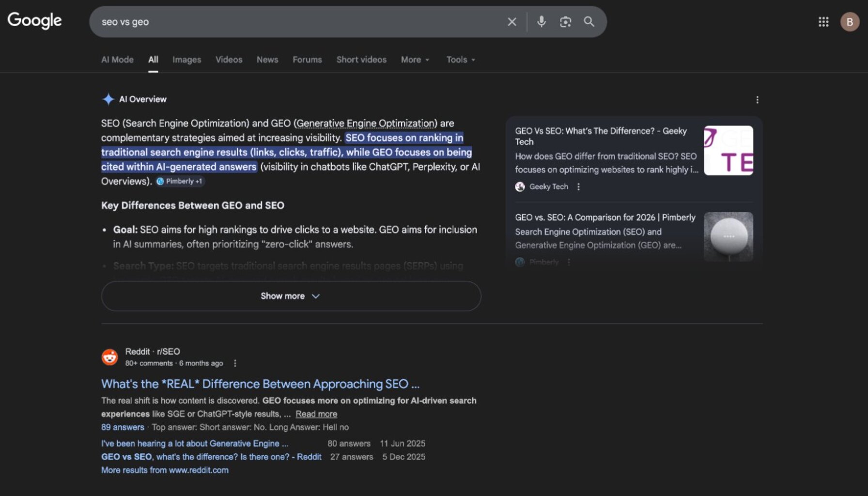Open Search by image lens icon
The height and width of the screenshot is (496, 868).
point(565,22)
